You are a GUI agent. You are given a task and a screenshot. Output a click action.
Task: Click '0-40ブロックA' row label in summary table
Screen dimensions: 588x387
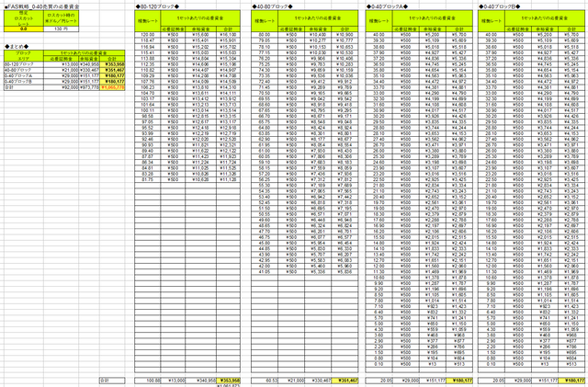click(24, 75)
